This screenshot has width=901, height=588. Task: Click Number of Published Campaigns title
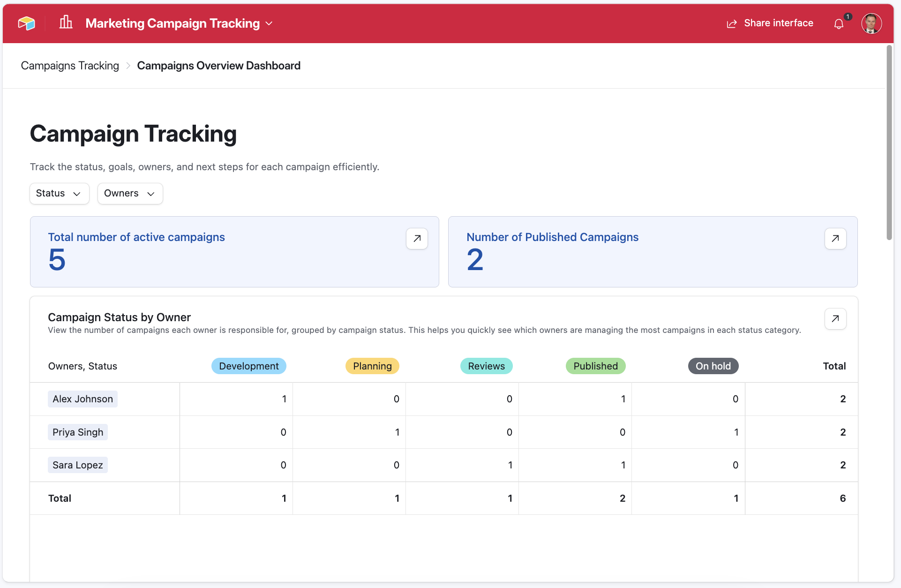tap(553, 237)
